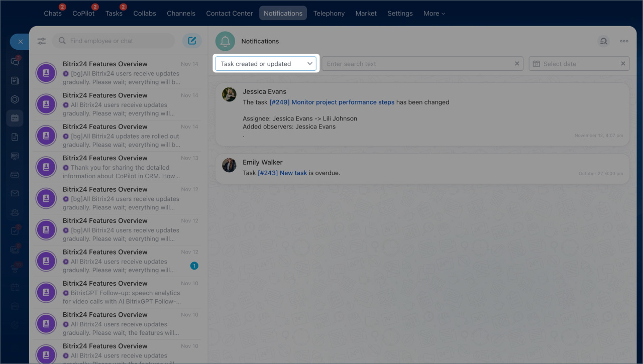Click the new chat compose icon
The image size is (643, 364).
point(192,41)
